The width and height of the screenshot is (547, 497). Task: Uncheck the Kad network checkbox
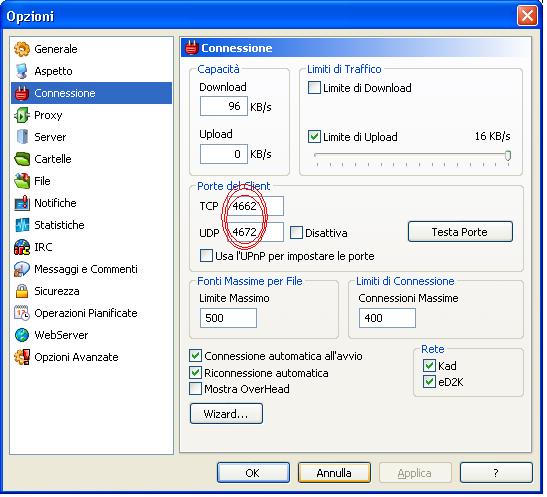(429, 366)
